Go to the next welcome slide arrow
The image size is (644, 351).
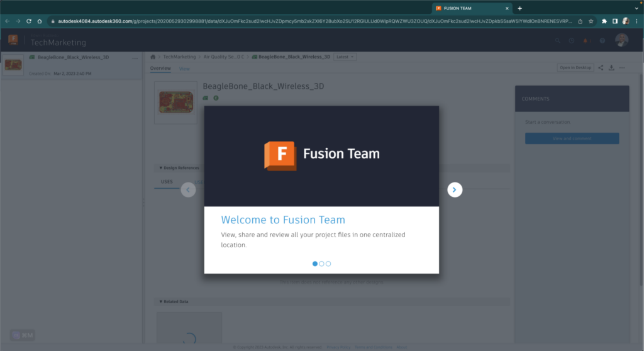coord(455,190)
